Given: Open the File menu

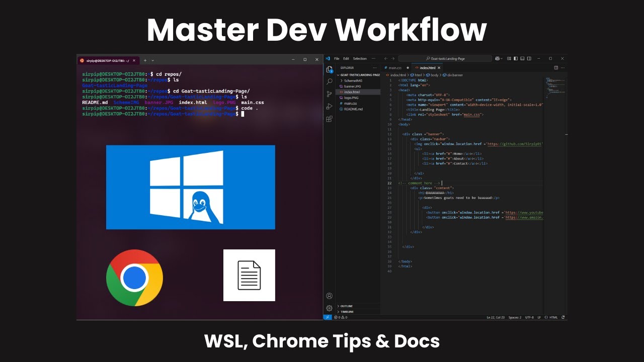Looking at the screenshot, I should tap(337, 59).
